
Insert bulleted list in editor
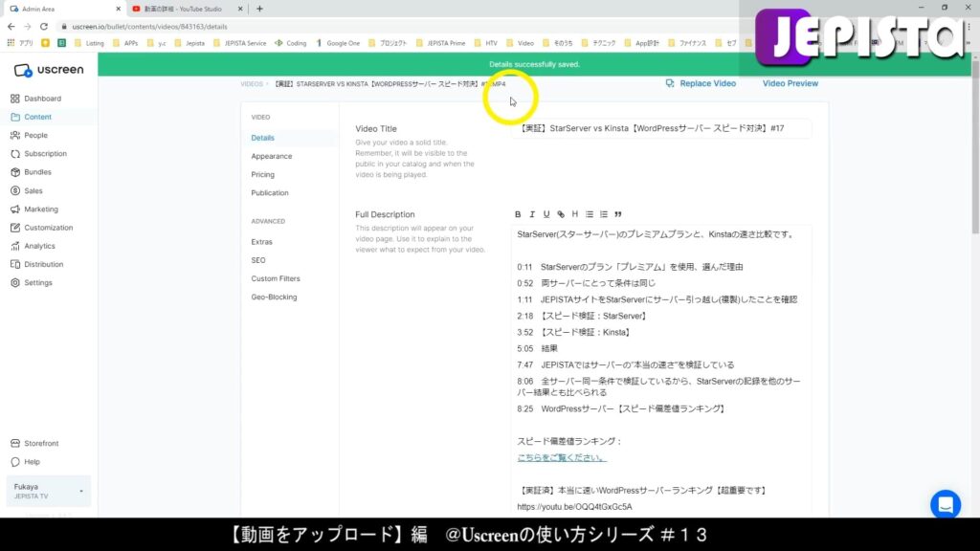590,214
